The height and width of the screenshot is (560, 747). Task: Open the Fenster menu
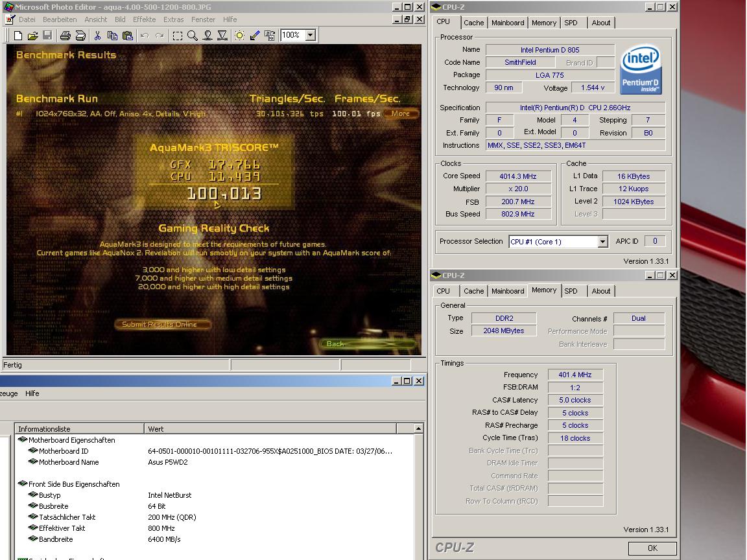coord(204,19)
